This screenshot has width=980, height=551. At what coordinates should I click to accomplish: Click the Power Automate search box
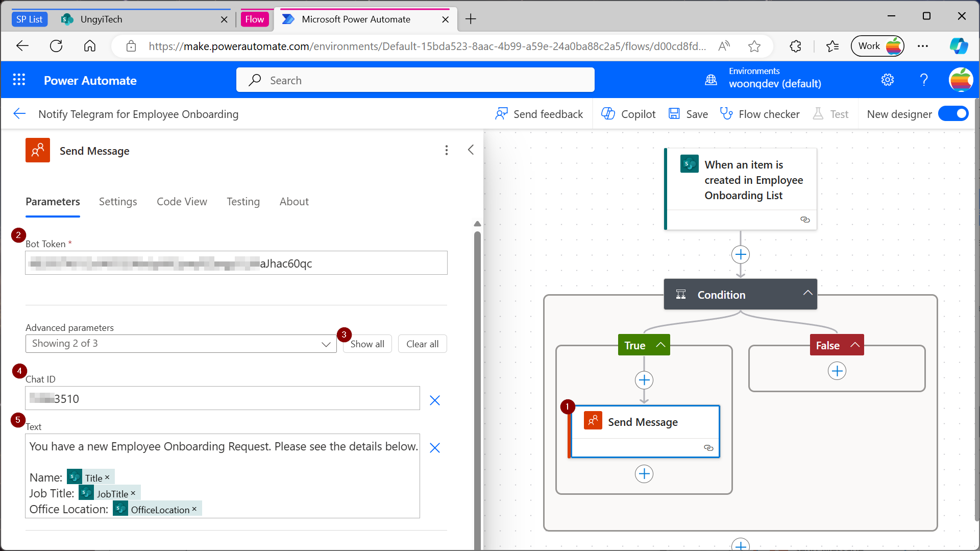pos(415,80)
